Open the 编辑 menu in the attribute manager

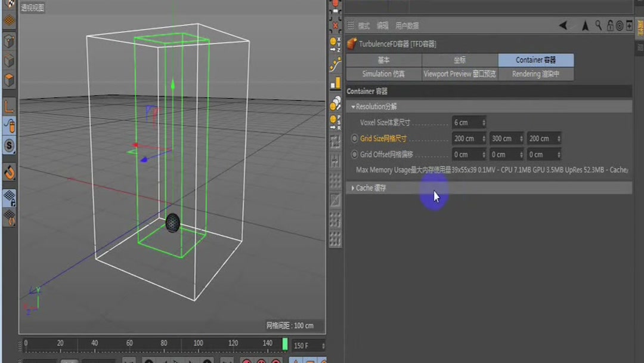coord(382,26)
